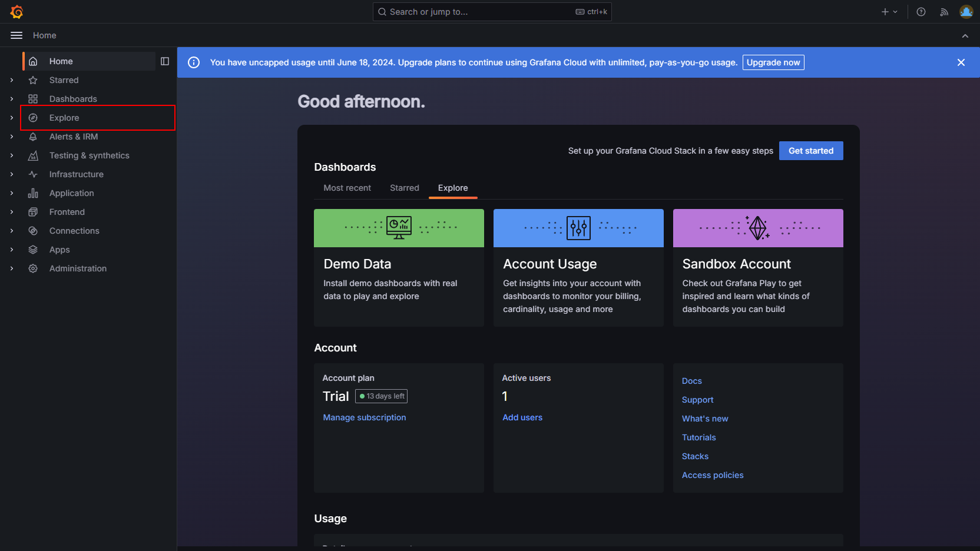Open the news RSS feed icon
The image size is (980, 551).
tap(944, 12)
